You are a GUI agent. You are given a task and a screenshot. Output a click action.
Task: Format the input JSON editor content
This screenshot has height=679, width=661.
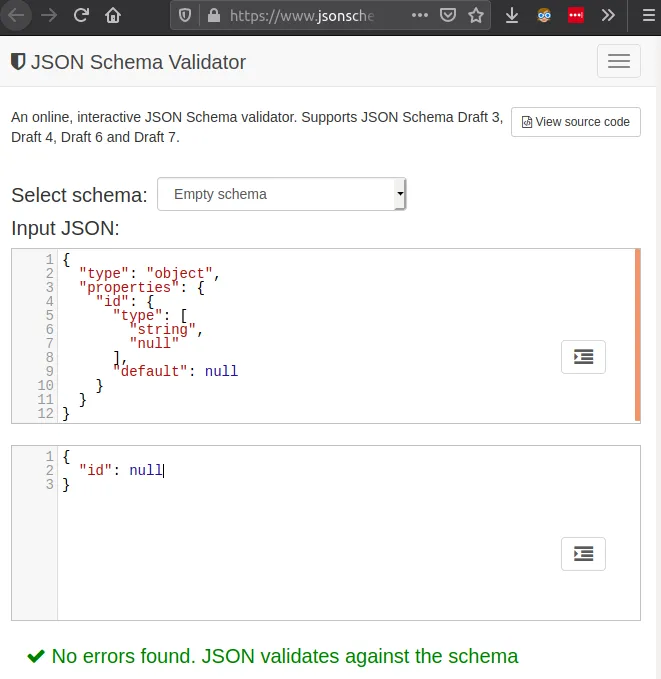coord(583,554)
